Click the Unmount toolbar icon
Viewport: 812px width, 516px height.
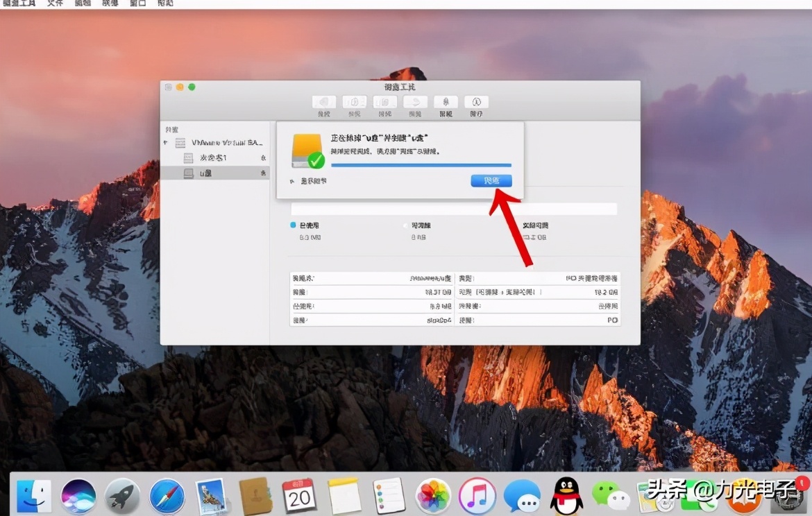pos(446,103)
